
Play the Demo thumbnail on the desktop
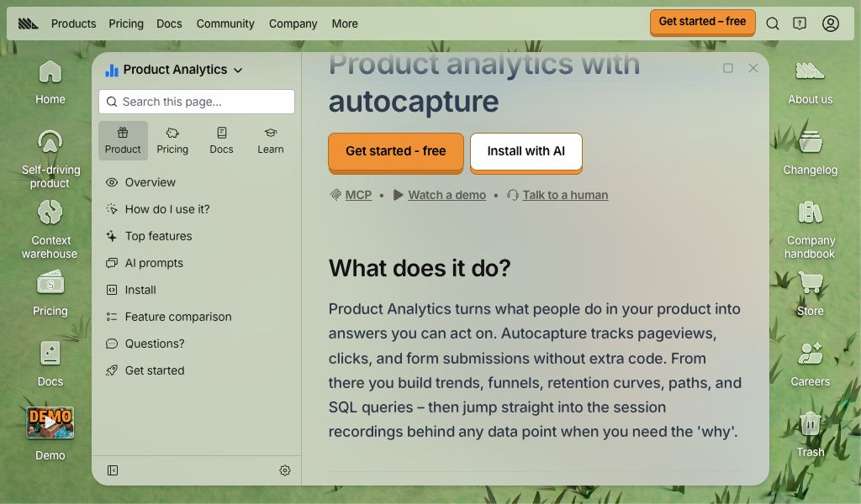[x=50, y=423]
